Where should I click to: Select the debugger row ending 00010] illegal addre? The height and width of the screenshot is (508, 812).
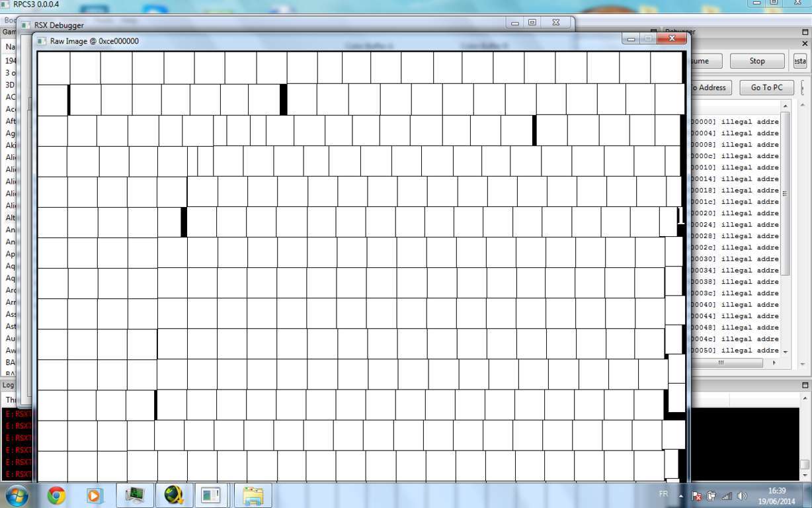pos(735,167)
